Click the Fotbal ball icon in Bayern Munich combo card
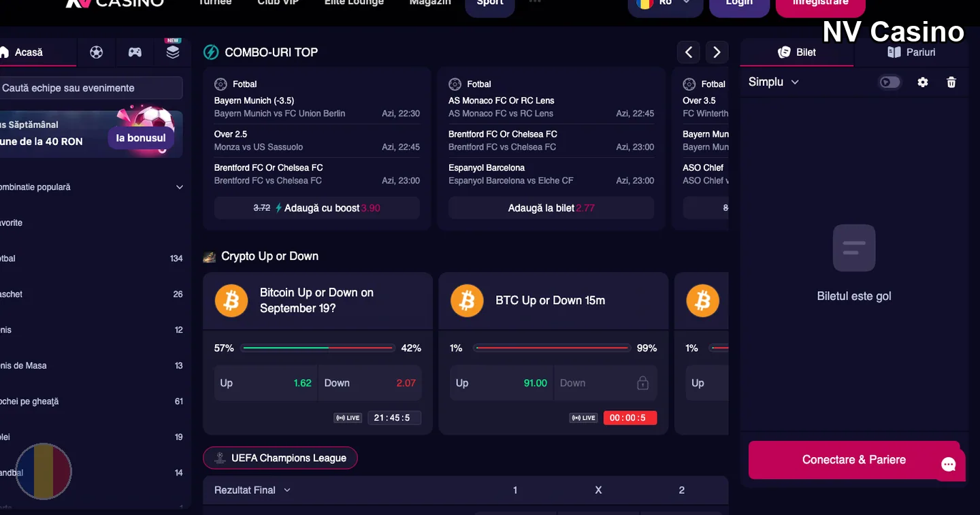 point(220,84)
